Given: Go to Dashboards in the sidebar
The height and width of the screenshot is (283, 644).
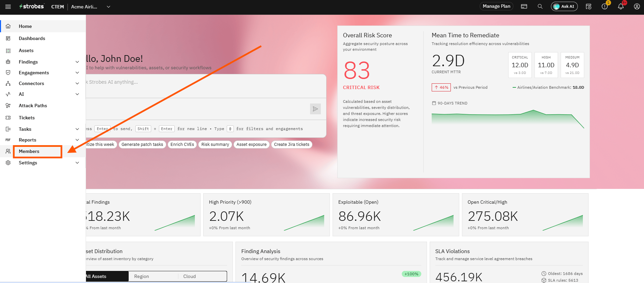Looking at the screenshot, I should pos(43,38).
